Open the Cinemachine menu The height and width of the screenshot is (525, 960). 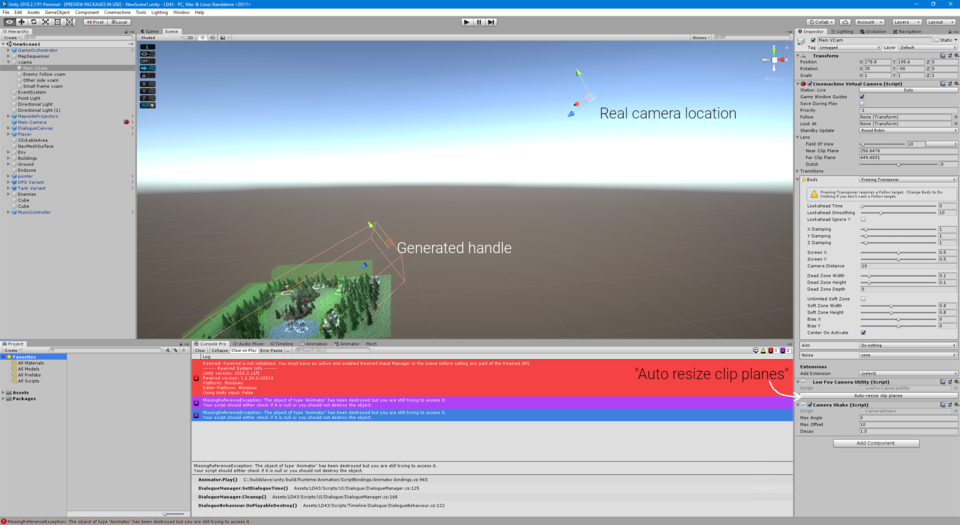(116, 12)
